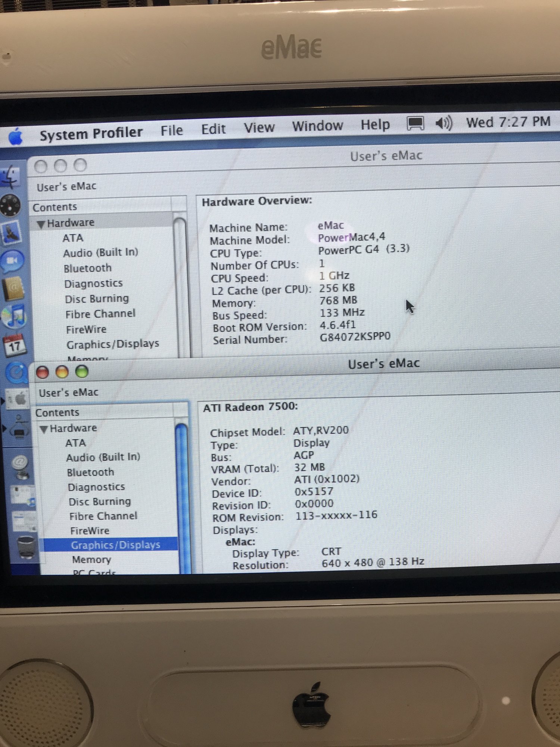The width and height of the screenshot is (560, 747).
Task: Open the Displays menu bar icon
Action: pyautogui.click(x=415, y=124)
